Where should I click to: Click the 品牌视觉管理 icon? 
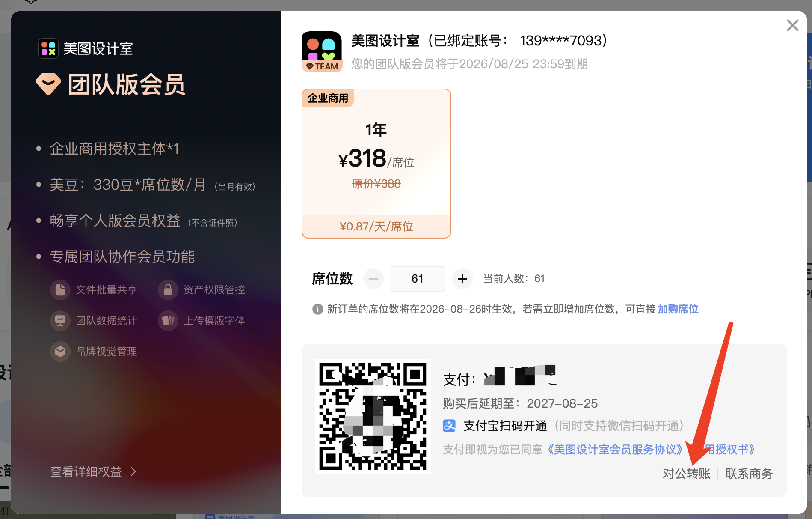click(60, 352)
